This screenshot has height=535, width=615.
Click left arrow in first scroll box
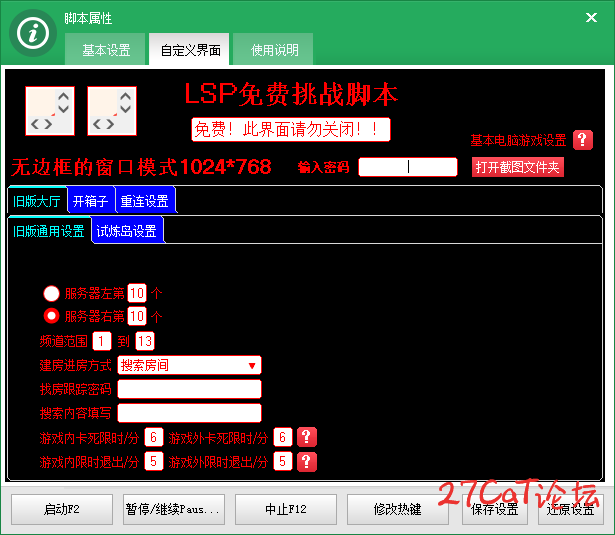pos(35,124)
